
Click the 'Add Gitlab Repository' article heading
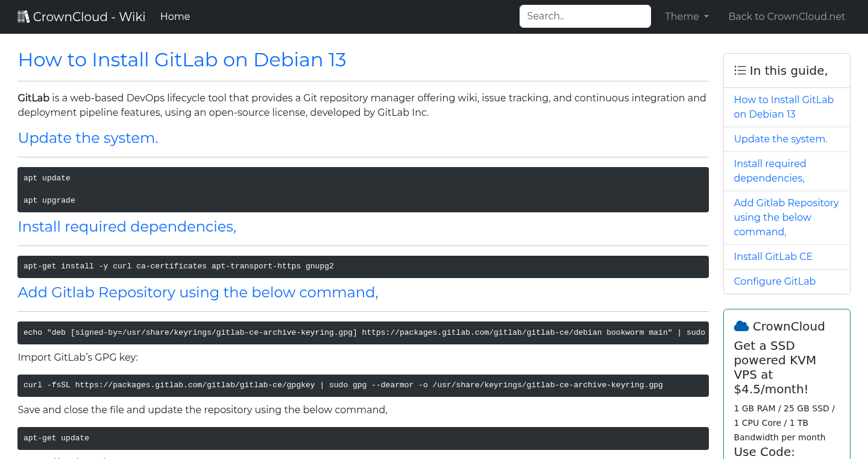point(198,292)
